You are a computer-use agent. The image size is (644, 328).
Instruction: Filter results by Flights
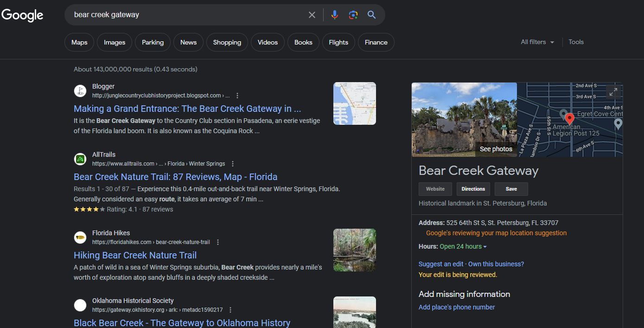338,42
